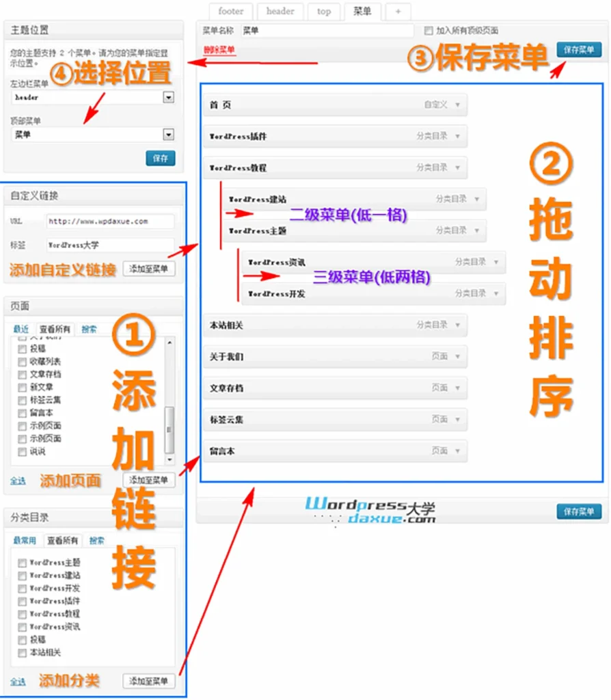The height and width of the screenshot is (700, 611).
Task: Click the URL input field in 自定义链接
Action: [x=110, y=221]
